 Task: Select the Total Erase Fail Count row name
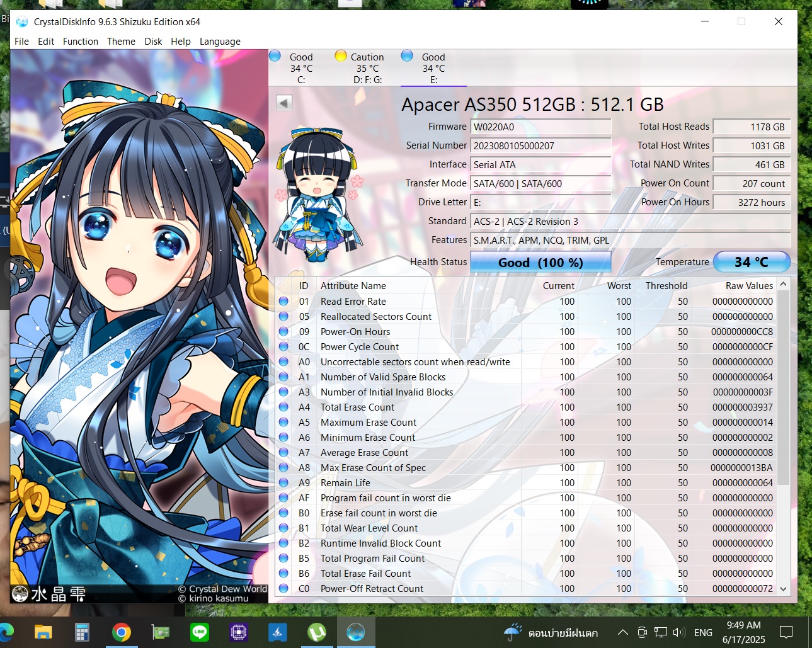365,574
